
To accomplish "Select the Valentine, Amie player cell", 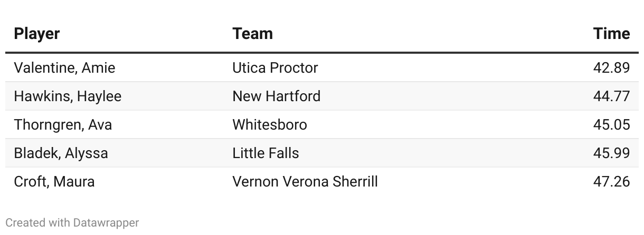I will pos(64,68).
